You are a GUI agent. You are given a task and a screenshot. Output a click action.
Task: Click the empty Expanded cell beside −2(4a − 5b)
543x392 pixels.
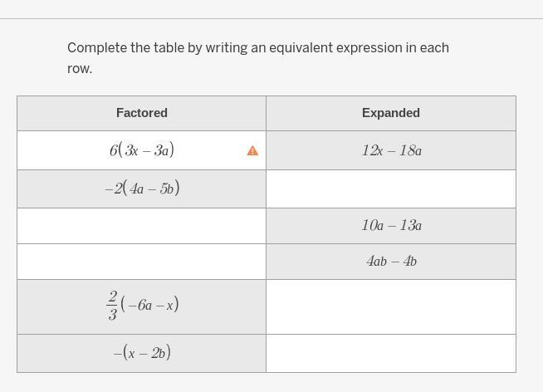[x=390, y=189]
